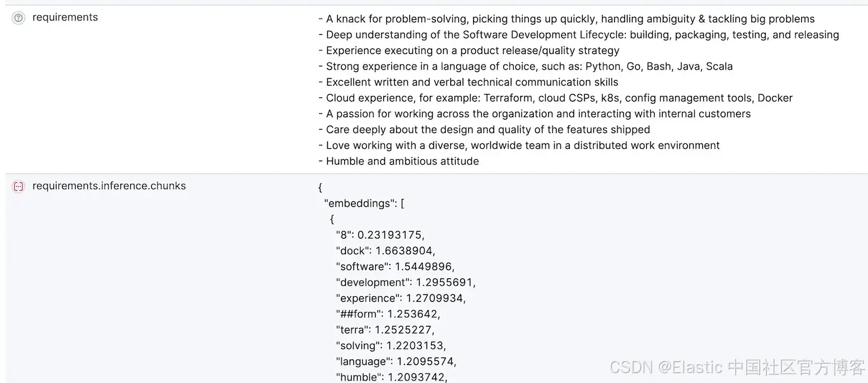Click the Humble and ambitious attitude line
The height and width of the screenshot is (383, 868).
point(399,161)
